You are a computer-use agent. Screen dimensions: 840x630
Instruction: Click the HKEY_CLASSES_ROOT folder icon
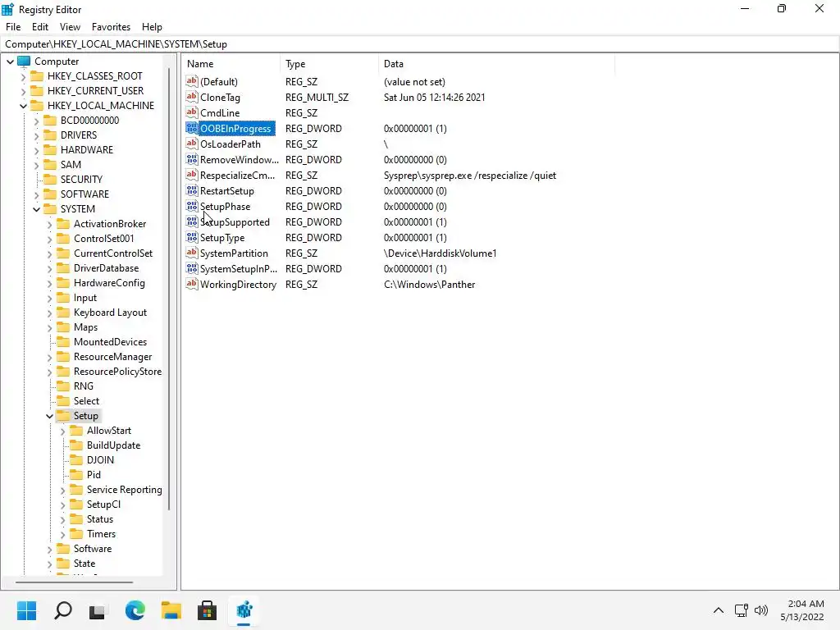click(37, 75)
